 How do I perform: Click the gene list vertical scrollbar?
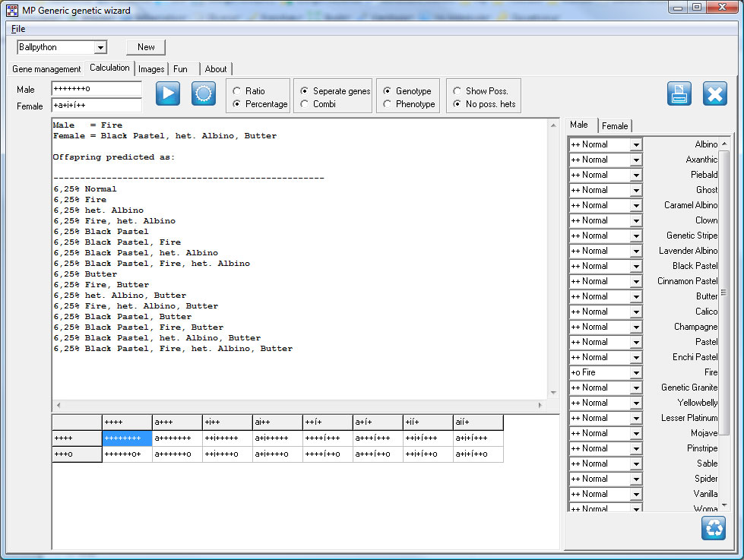click(724, 293)
